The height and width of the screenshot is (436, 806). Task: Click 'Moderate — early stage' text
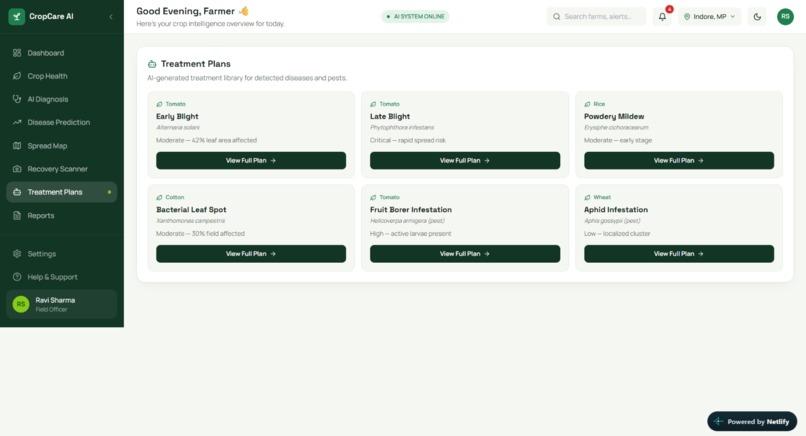click(618, 140)
